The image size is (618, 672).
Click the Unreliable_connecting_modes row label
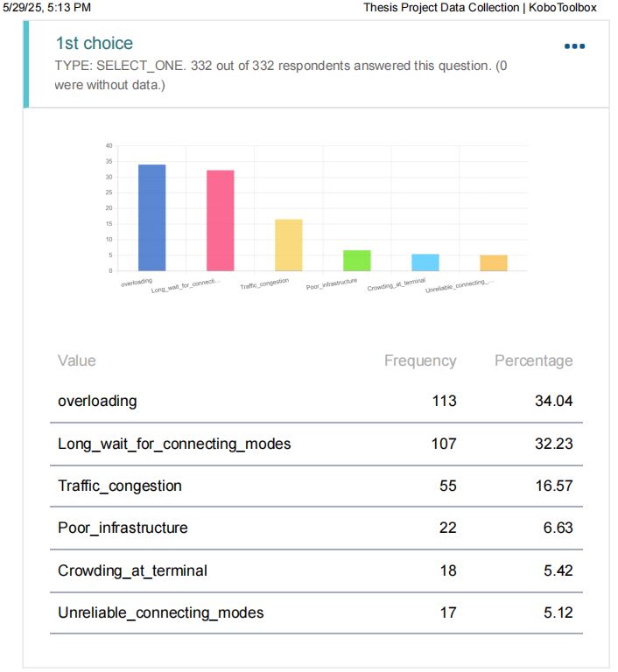(x=160, y=612)
